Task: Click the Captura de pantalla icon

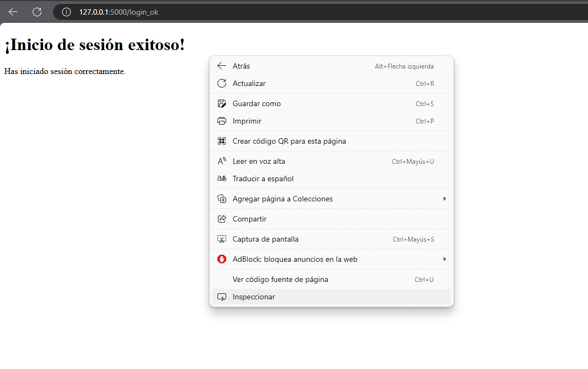Action: pos(222,239)
